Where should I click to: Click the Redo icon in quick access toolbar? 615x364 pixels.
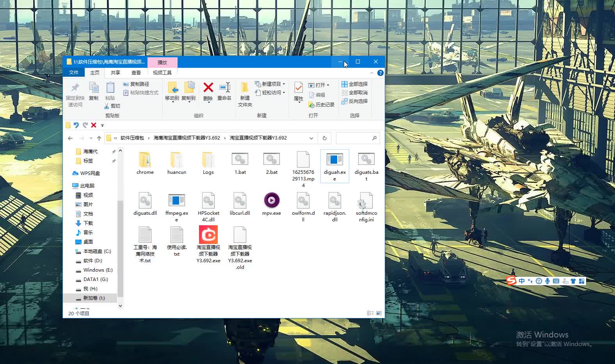pyautogui.click(x=85, y=125)
